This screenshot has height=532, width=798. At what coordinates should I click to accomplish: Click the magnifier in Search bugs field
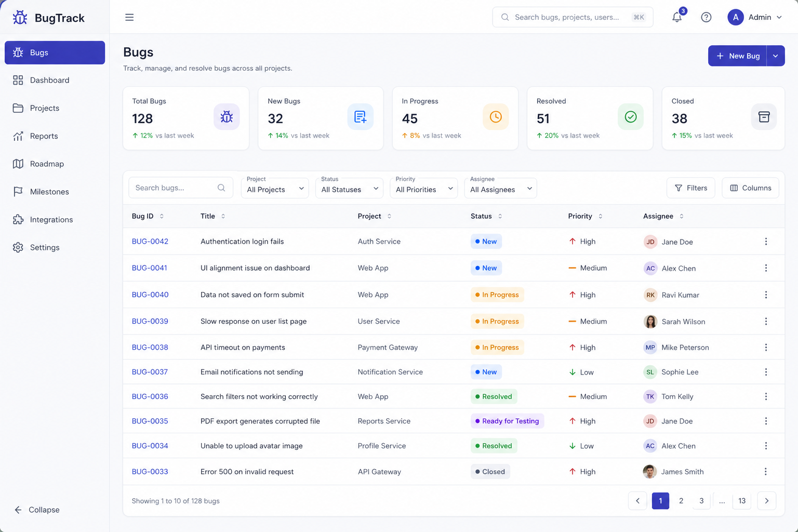coord(221,188)
